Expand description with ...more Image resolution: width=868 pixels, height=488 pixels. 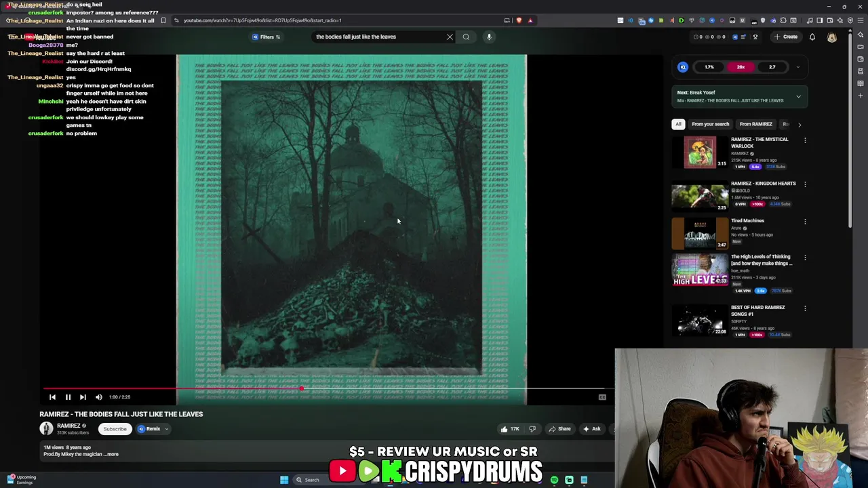112,454
